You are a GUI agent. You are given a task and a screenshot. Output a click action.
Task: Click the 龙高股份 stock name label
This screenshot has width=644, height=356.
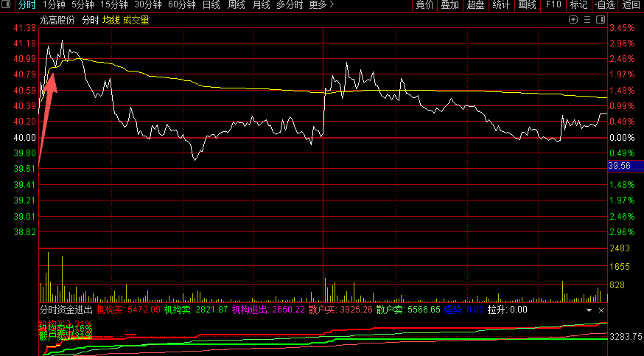point(57,20)
